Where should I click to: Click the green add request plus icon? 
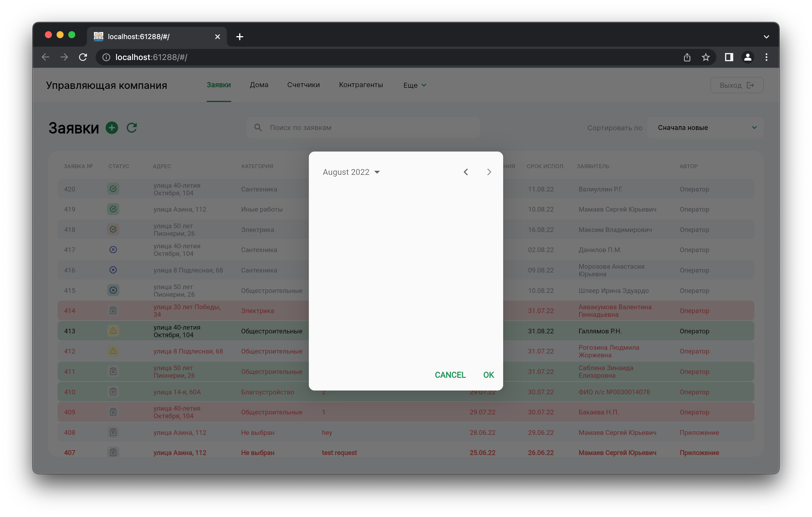[112, 128]
